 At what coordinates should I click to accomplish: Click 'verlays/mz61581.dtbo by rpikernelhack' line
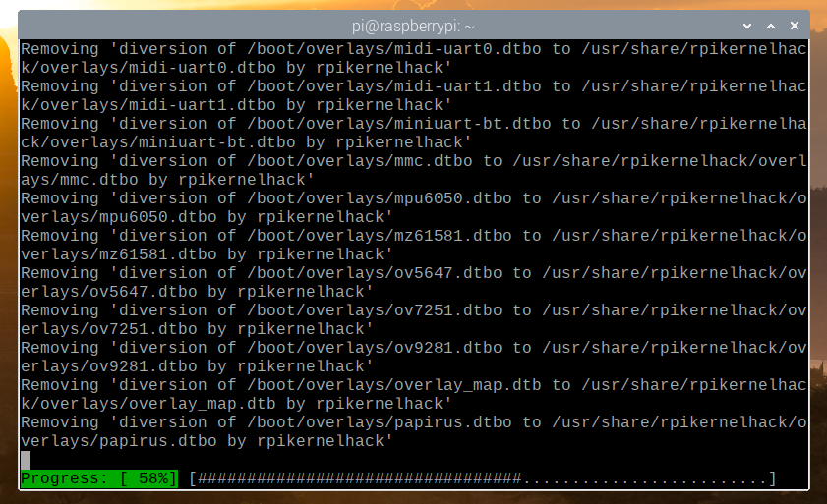tap(207, 254)
